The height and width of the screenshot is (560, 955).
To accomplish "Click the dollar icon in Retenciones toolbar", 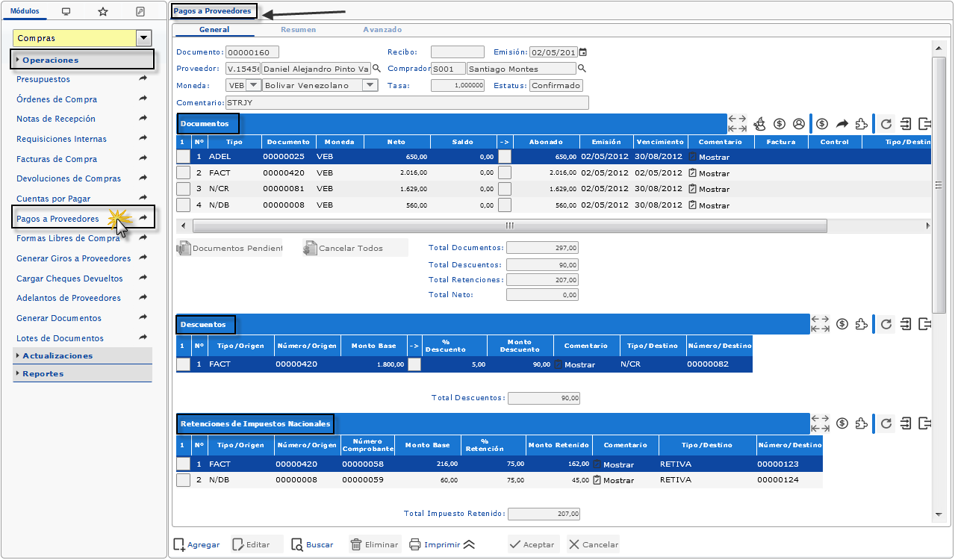I will click(x=842, y=424).
